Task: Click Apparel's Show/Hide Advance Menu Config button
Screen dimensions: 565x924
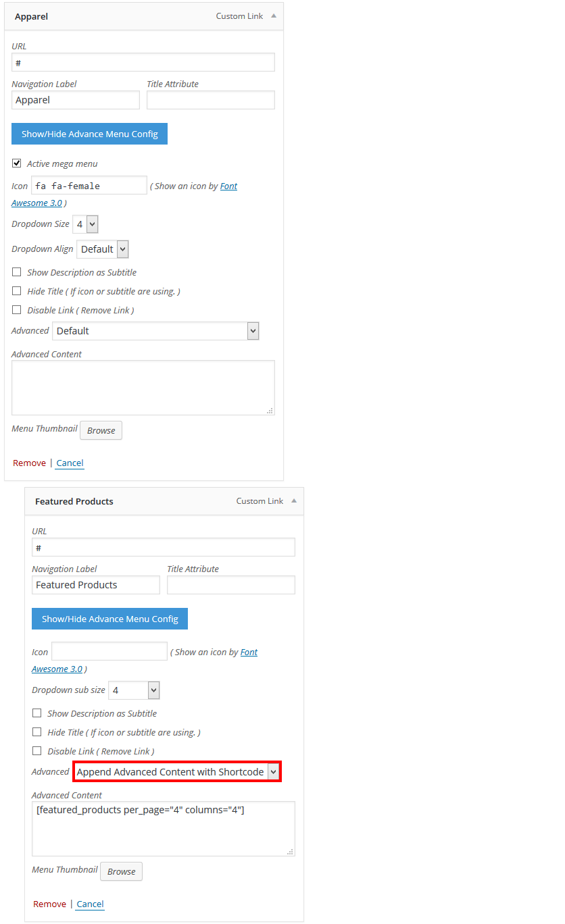Action: pyautogui.click(x=89, y=134)
